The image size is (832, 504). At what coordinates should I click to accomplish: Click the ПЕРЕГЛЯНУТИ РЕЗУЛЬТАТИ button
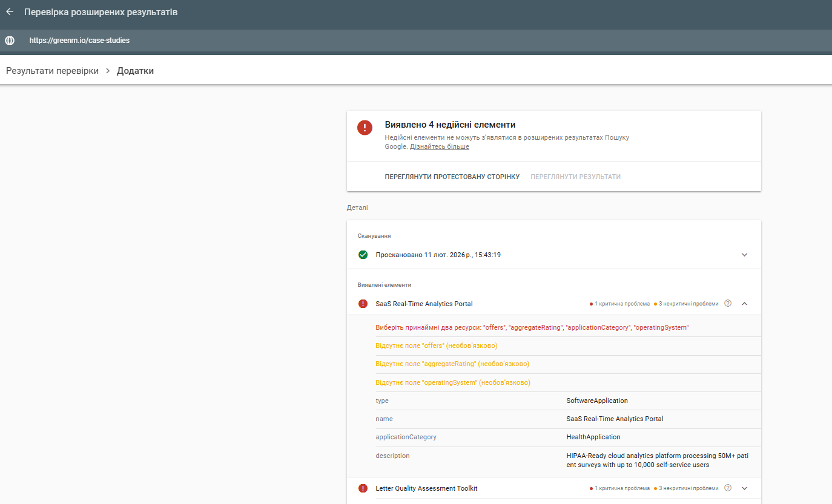pyautogui.click(x=575, y=177)
